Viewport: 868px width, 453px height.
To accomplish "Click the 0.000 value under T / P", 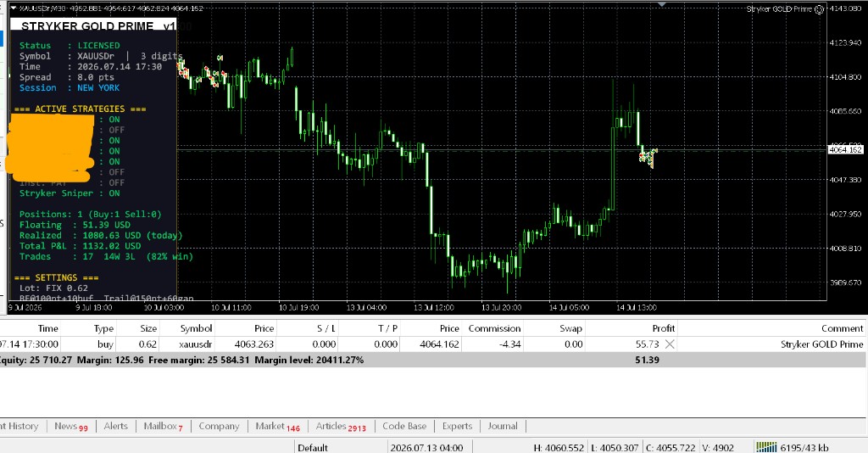I will tap(386, 344).
